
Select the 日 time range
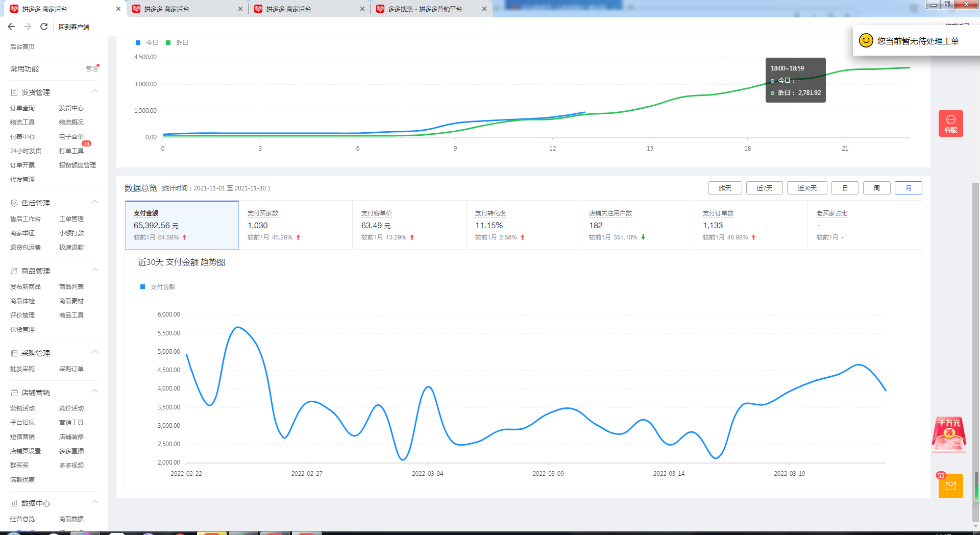845,188
